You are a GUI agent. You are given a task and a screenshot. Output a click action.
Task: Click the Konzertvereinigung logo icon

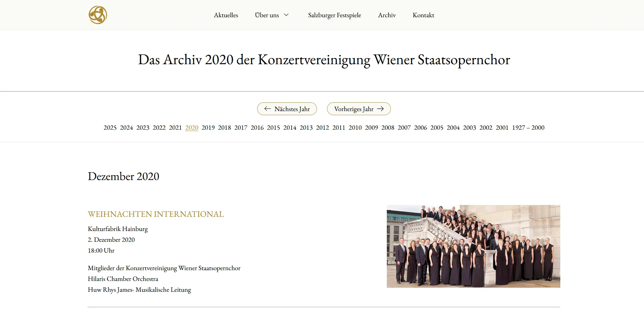(x=98, y=15)
